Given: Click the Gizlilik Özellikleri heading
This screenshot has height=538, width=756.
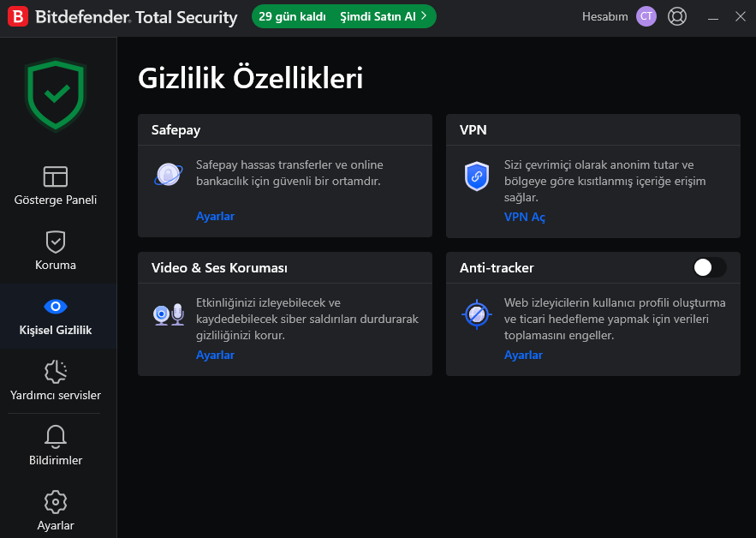Looking at the screenshot, I should [x=250, y=78].
